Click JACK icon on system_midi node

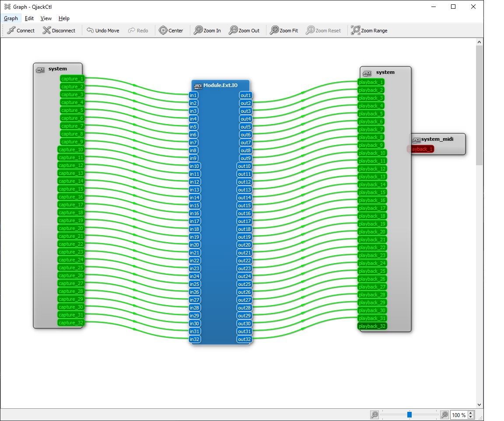(x=416, y=140)
